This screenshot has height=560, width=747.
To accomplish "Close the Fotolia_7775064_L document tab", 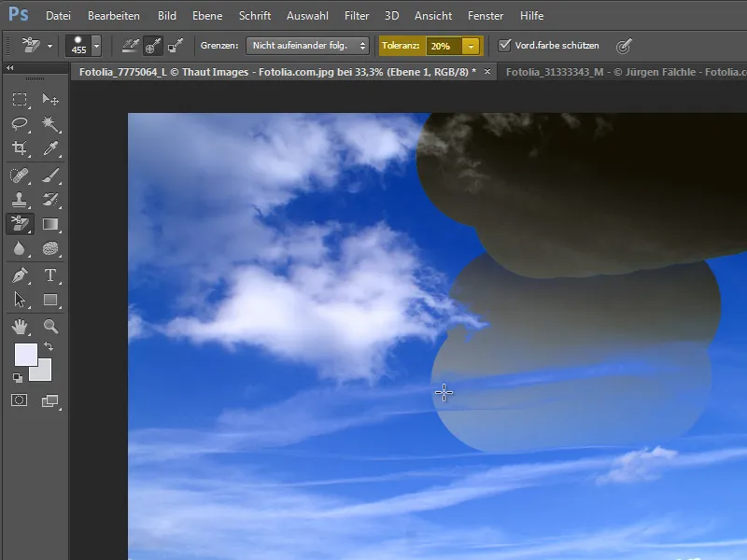I will pyautogui.click(x=486, y=72).
